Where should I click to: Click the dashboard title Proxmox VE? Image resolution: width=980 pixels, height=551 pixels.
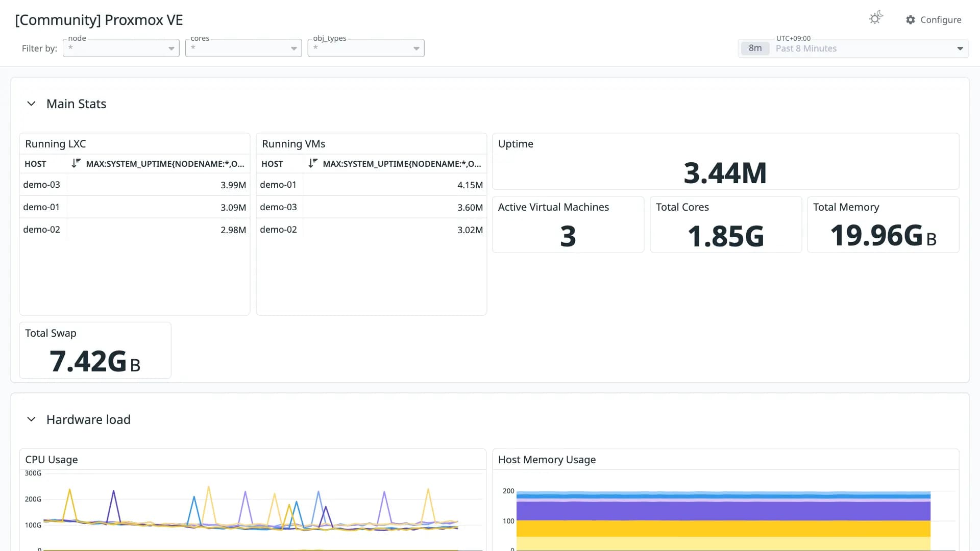click(99, 20)
